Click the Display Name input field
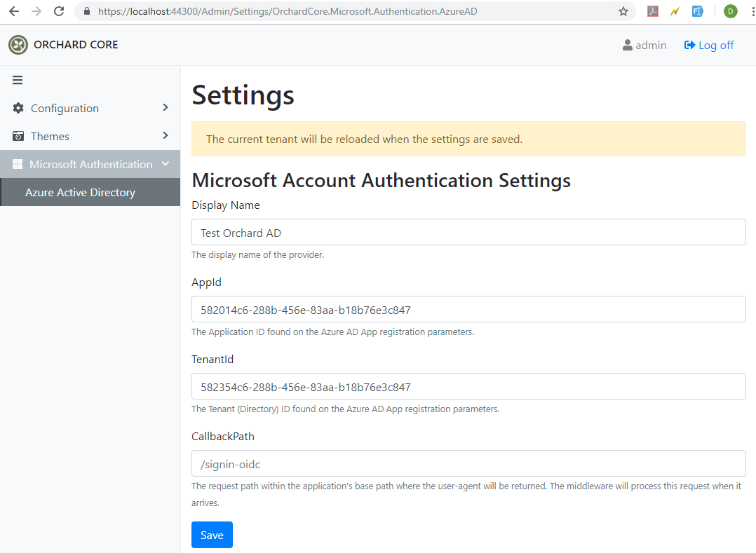Screen dimensions: 756x553 (x=468, y=232)
